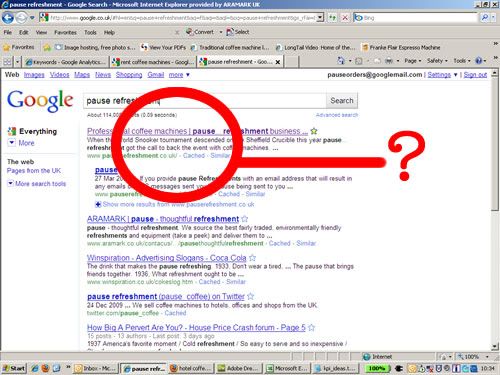Click the browser Back arrow button
The width and height of the screenshot is (500, 375).
tap(8, 18)
